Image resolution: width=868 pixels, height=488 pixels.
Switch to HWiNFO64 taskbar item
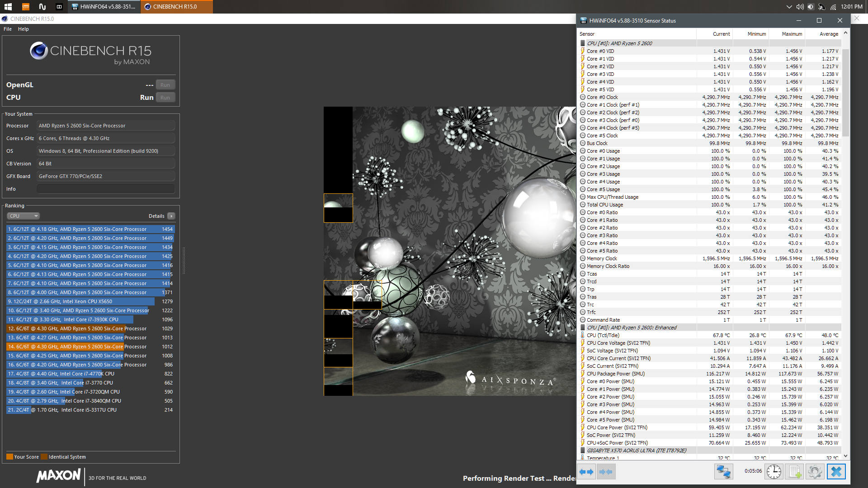point(104,7)
